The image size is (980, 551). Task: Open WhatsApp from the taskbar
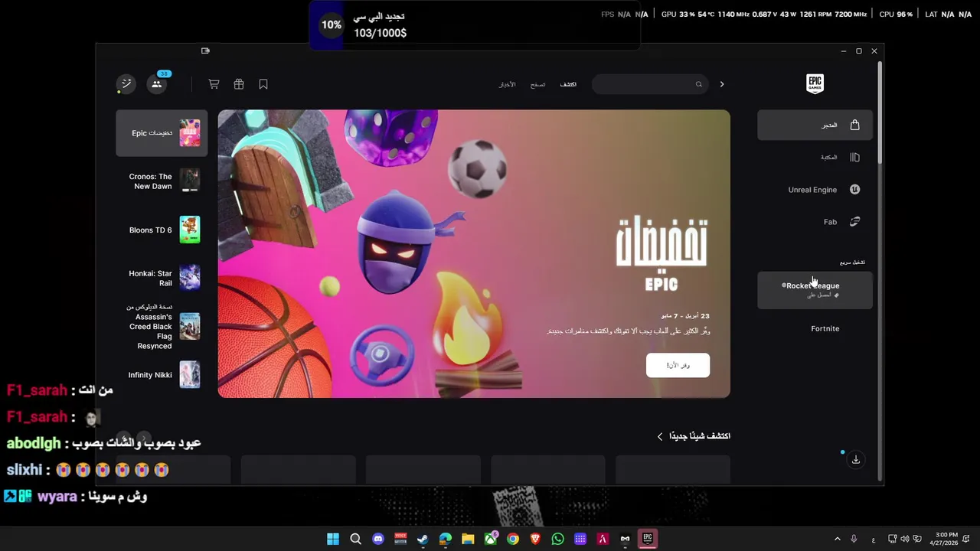(557, 539)
